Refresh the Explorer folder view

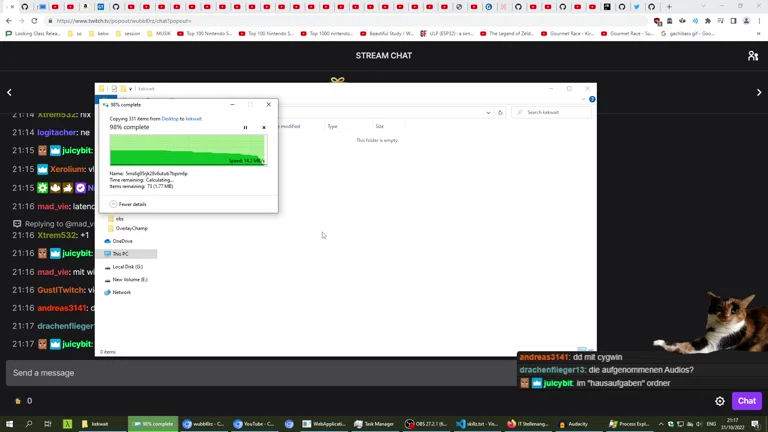point(500,112)
